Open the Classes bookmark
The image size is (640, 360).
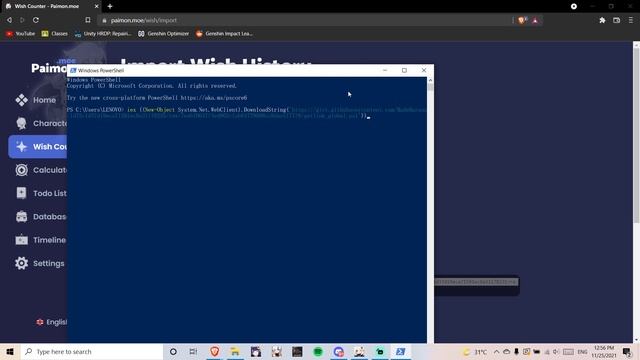55,34
